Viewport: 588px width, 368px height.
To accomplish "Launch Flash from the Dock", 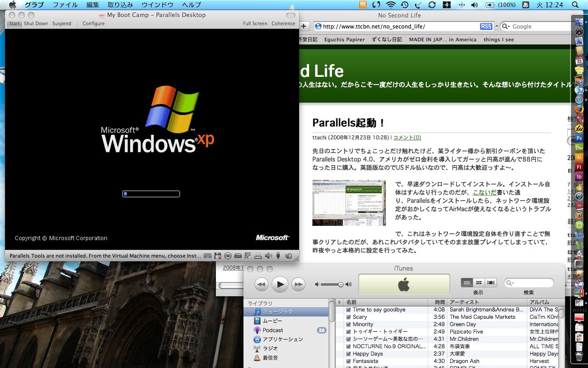I will [579, 167].
